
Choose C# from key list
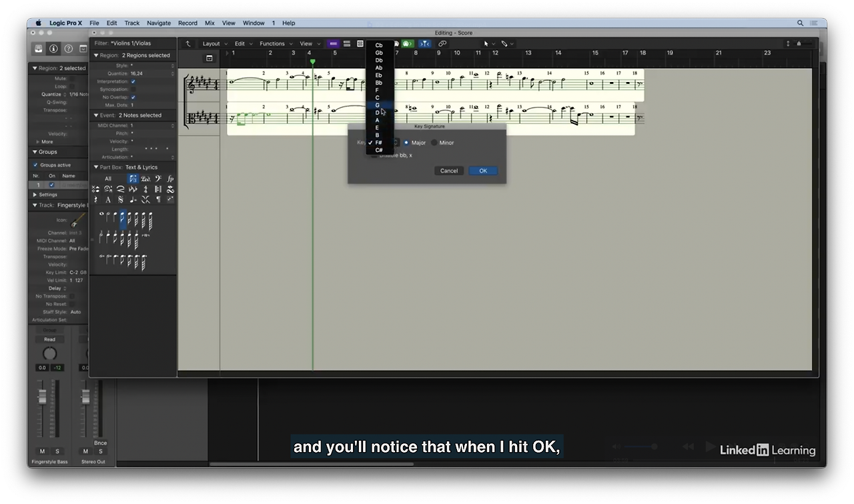click(378, 150)
